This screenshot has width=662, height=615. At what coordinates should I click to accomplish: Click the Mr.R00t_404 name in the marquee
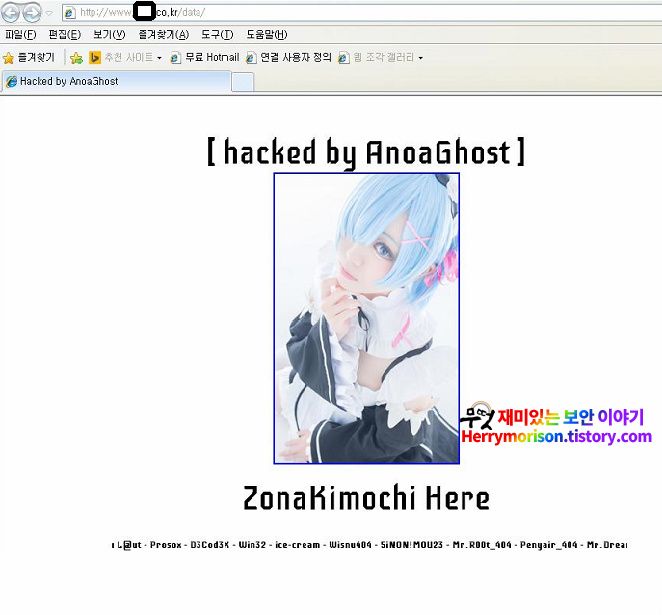pos(482,545)
